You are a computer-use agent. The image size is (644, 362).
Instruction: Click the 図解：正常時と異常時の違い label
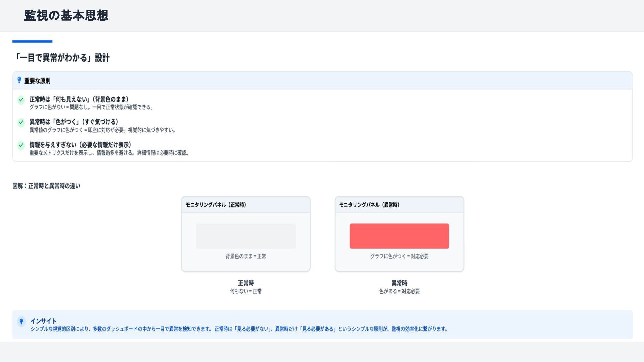point(46,186)
